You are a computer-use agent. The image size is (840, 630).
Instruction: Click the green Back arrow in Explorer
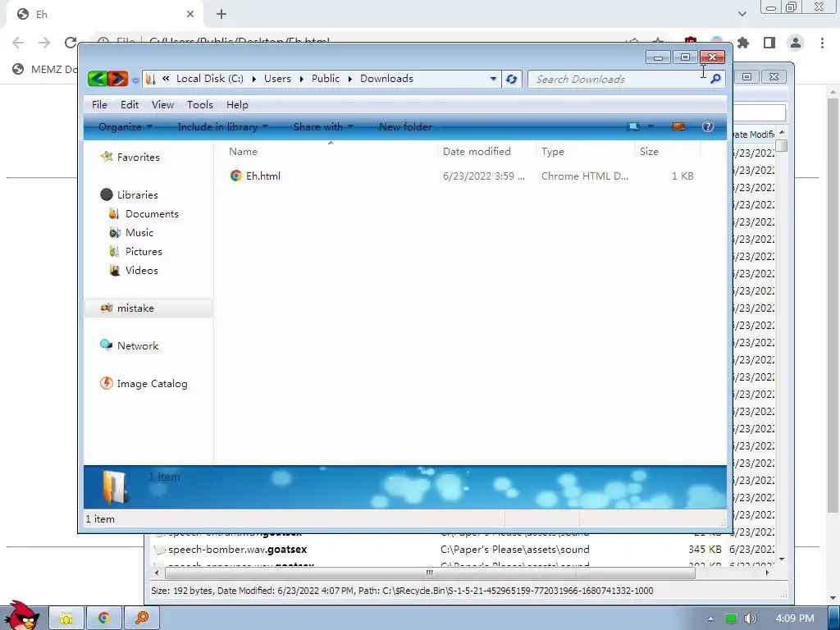[98, 79]
